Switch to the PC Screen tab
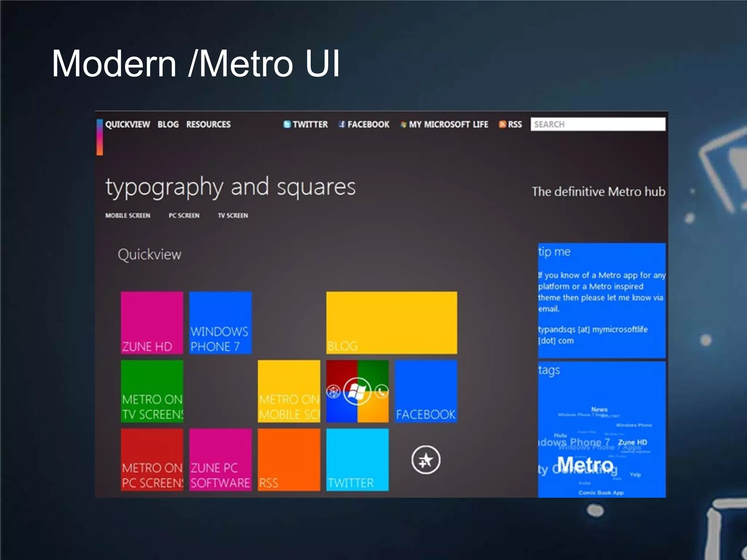747x560 pixels. [184, 215]
